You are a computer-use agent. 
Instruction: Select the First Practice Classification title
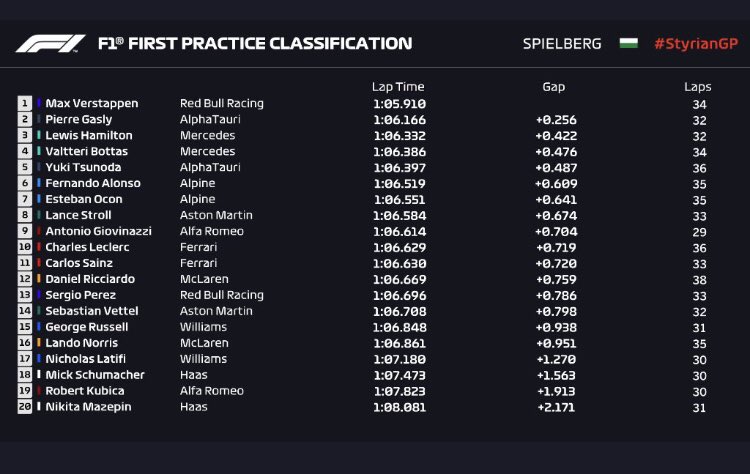(255, 44)
